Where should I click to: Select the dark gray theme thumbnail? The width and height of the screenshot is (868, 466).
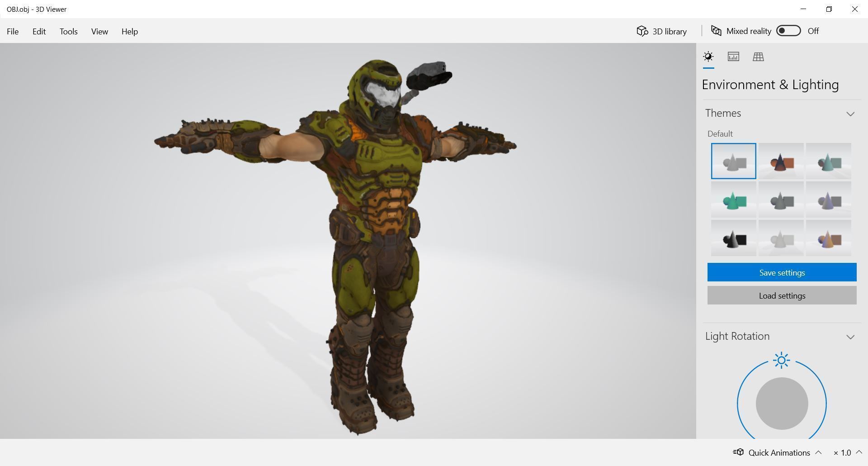tap(781, 200)
